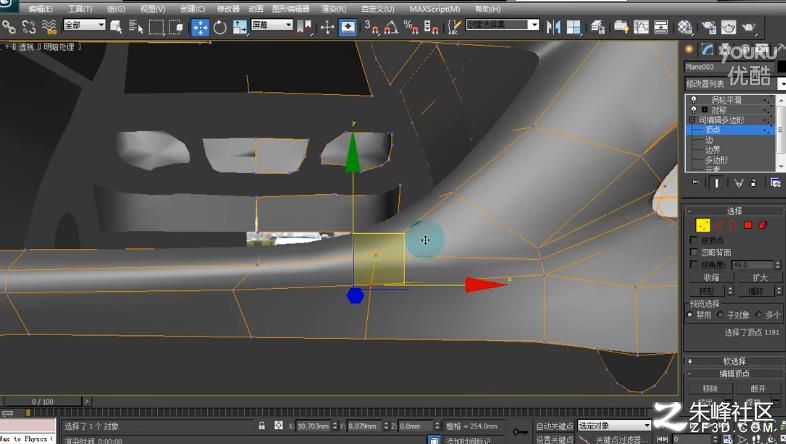This screenshot has height=444, width=786.
Task: Toggle the Angle Snap icon
Action: pyautogui.click(x=391, y=27)
